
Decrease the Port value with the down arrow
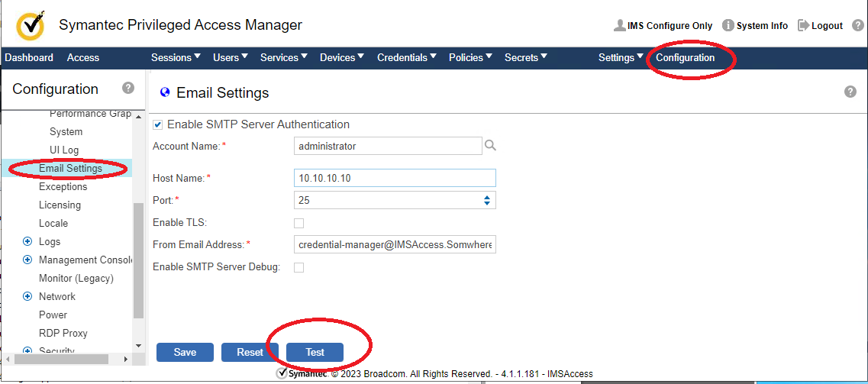(x=486, y=204)
